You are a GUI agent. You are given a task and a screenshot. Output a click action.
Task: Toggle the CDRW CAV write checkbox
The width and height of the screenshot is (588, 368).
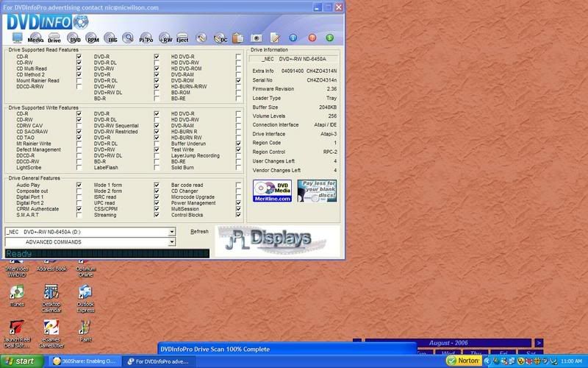pos(79,126)
